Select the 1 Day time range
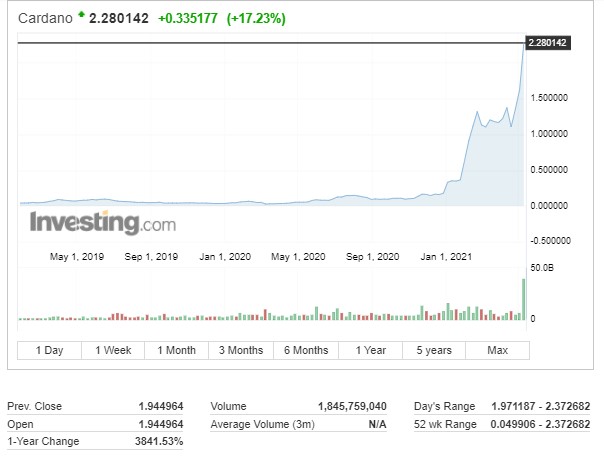Viewport: 604px width, 456px height. (49, 350)
